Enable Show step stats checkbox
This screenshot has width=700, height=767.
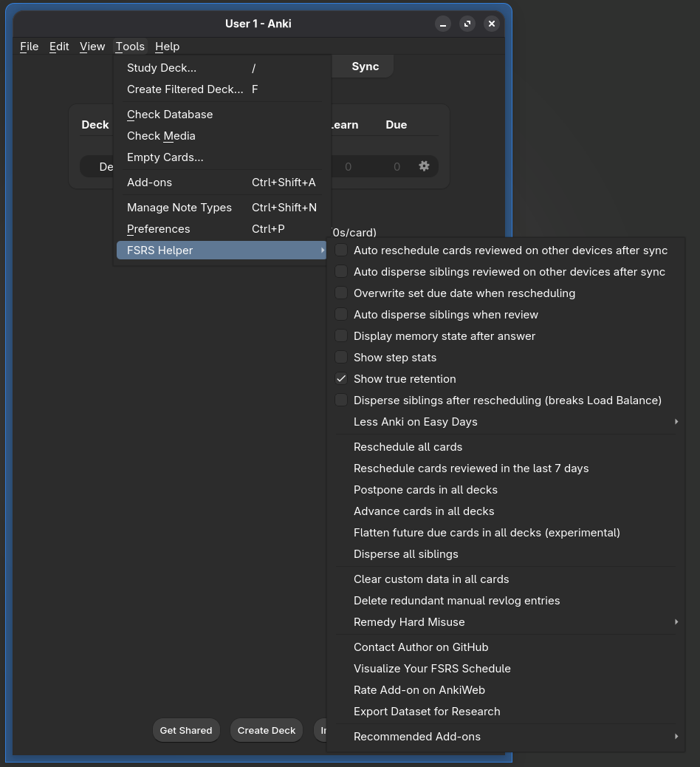coord(341,358)
